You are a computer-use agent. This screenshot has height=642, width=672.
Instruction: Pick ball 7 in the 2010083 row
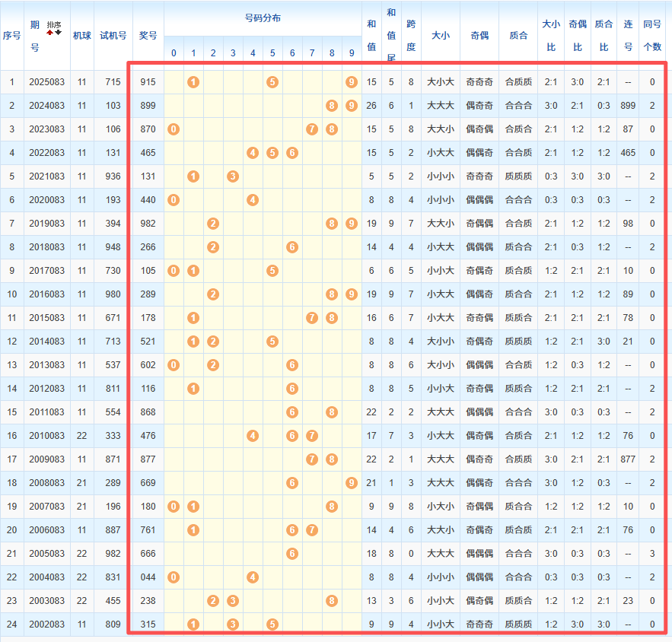pos(312,436)
